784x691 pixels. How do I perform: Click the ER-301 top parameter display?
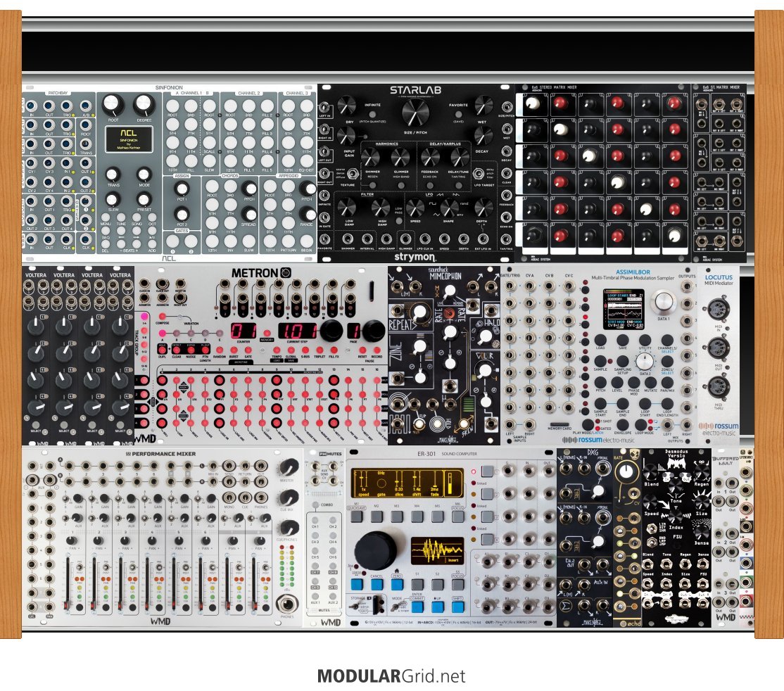click(x=407, y=483)
